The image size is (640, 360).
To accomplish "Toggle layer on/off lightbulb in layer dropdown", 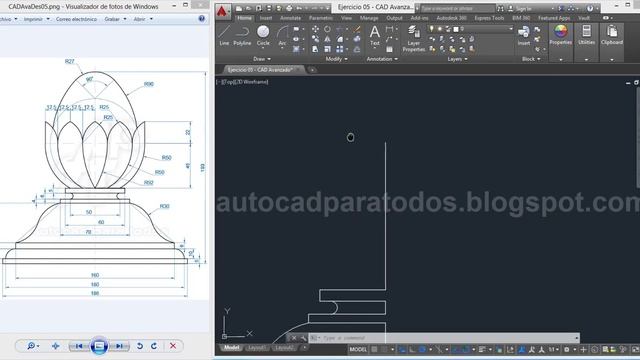I will coord(431,29).
